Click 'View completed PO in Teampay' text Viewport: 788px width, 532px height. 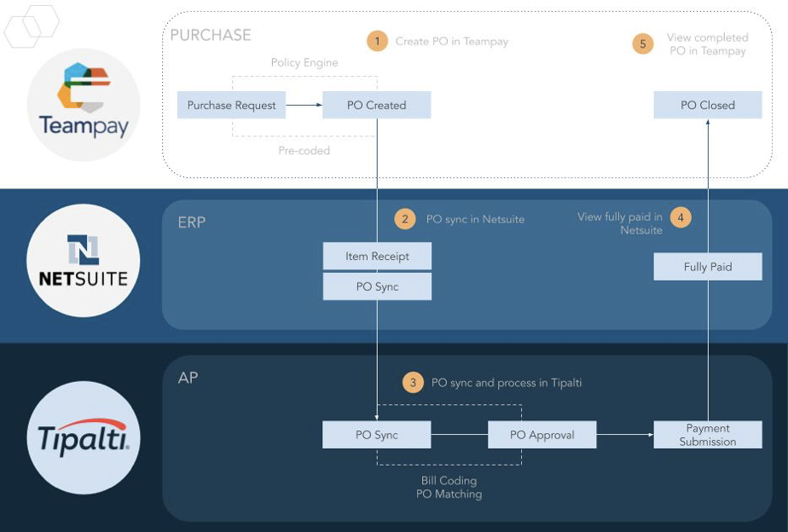[708, 44]
